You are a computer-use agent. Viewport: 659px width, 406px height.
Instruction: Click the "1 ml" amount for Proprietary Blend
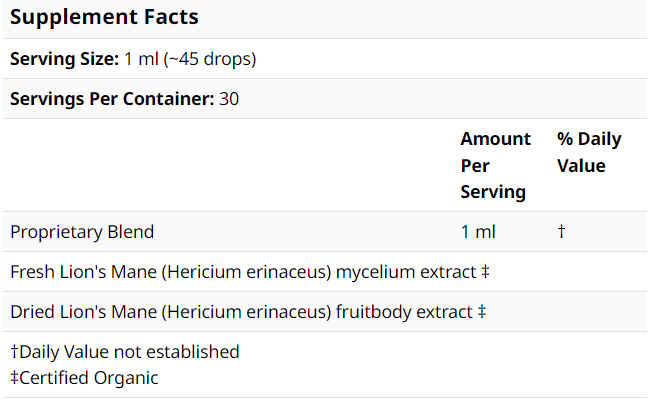[x=478, y=232]
